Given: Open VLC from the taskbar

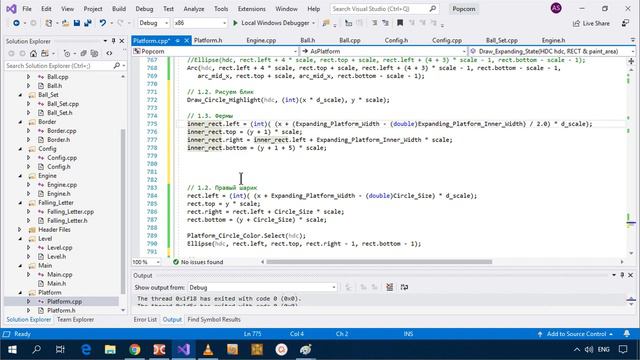Looking at the screenshot, I should point(208,350).
